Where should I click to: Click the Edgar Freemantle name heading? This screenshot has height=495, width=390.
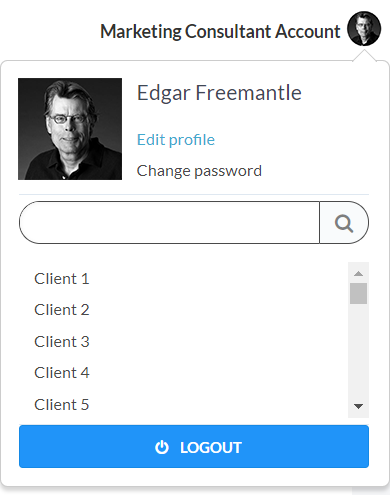click(219, 93)
